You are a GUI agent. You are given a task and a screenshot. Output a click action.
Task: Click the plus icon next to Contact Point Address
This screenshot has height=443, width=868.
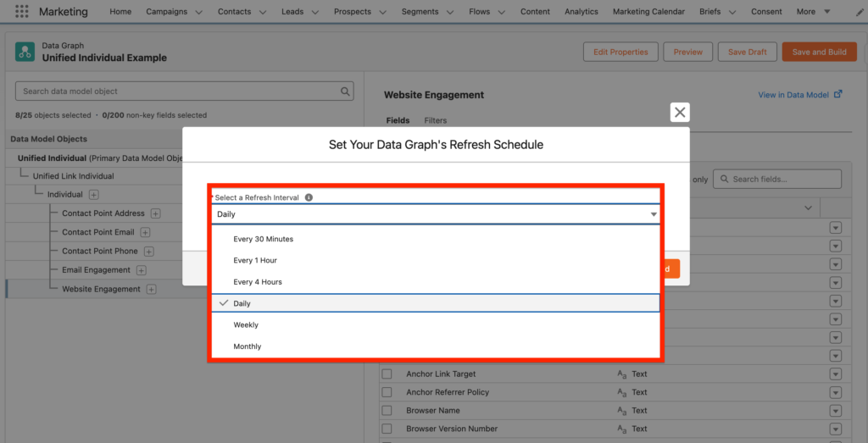point(156,213)
